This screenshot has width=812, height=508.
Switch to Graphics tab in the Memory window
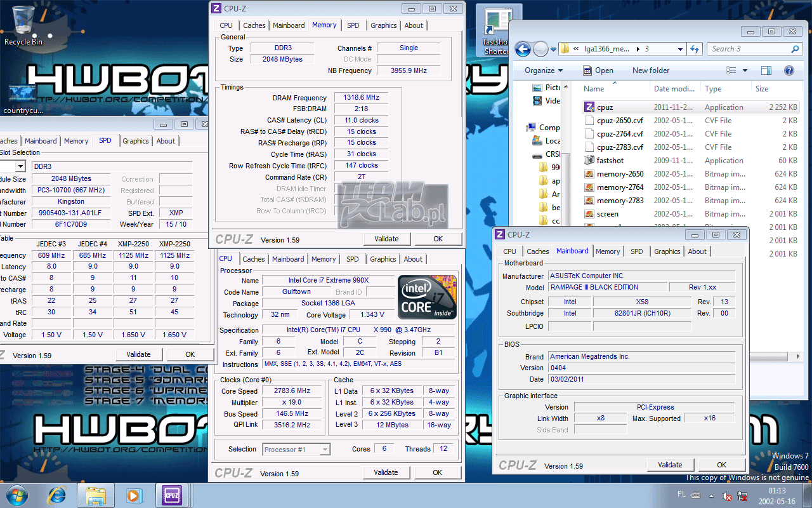click(x=384, y=25)
